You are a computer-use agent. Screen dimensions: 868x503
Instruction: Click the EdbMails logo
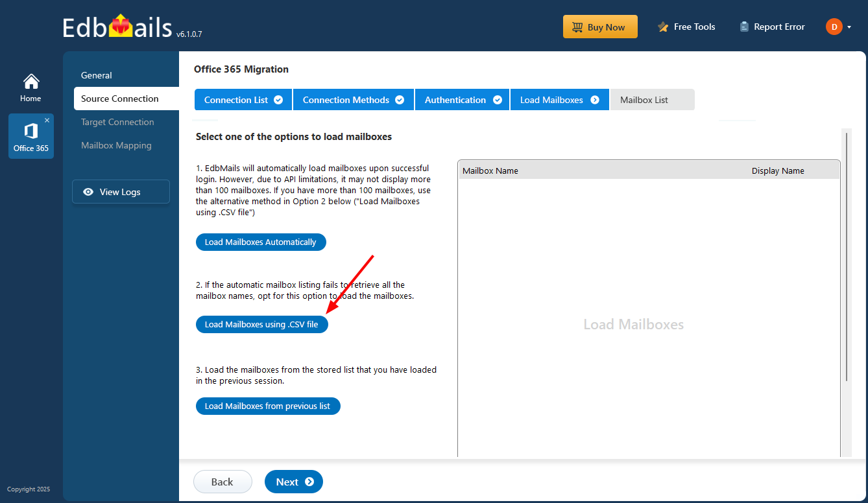click(117, 27)
